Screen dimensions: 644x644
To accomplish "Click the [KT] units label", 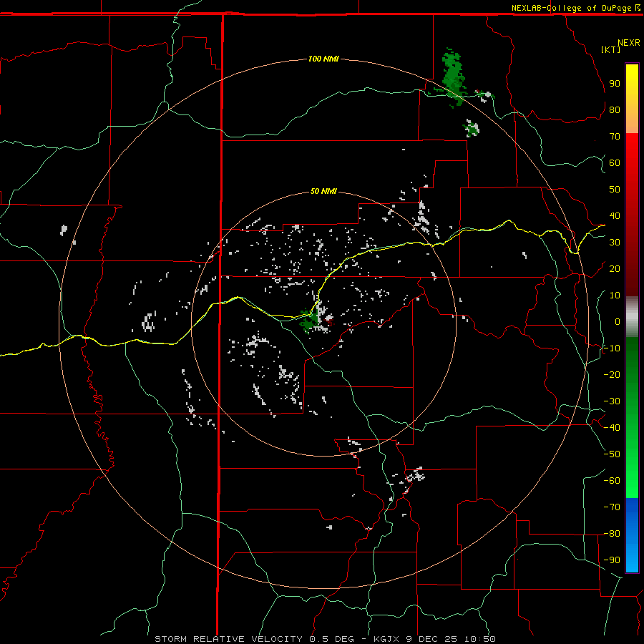I will tap(611, 49).
